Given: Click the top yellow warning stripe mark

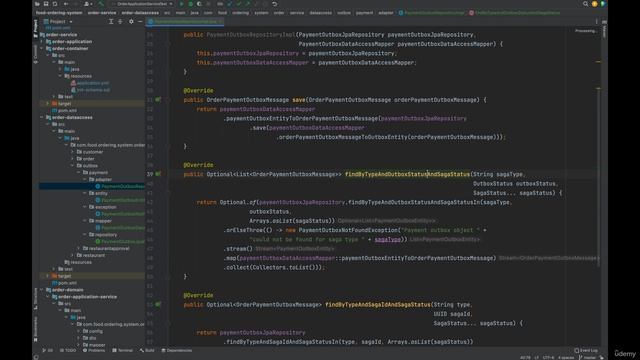Looking at the screenshot, I should 598,62.
